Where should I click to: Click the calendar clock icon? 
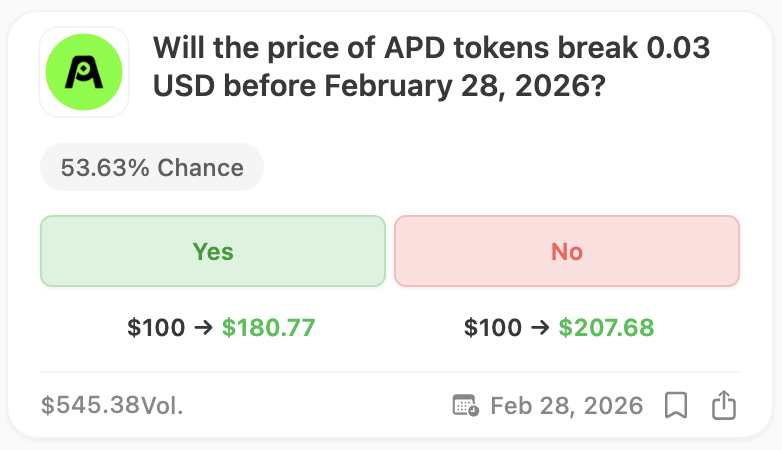click(x=465, y=405)
